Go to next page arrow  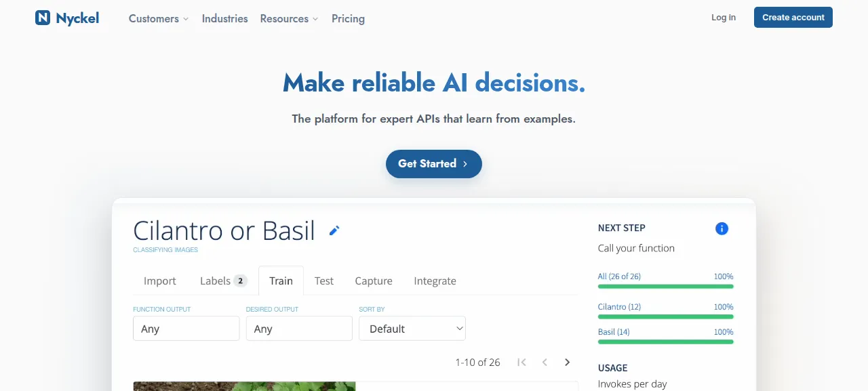[x=568, y=363]
